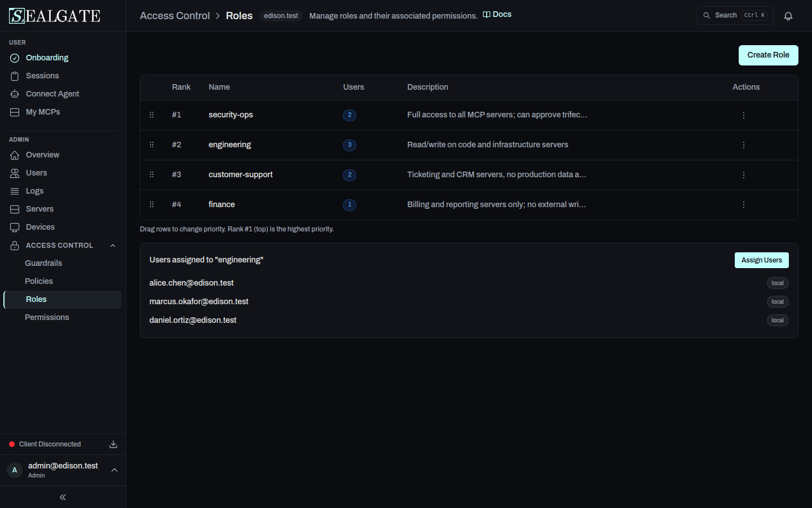Select the finance role name

click(222, 204)
